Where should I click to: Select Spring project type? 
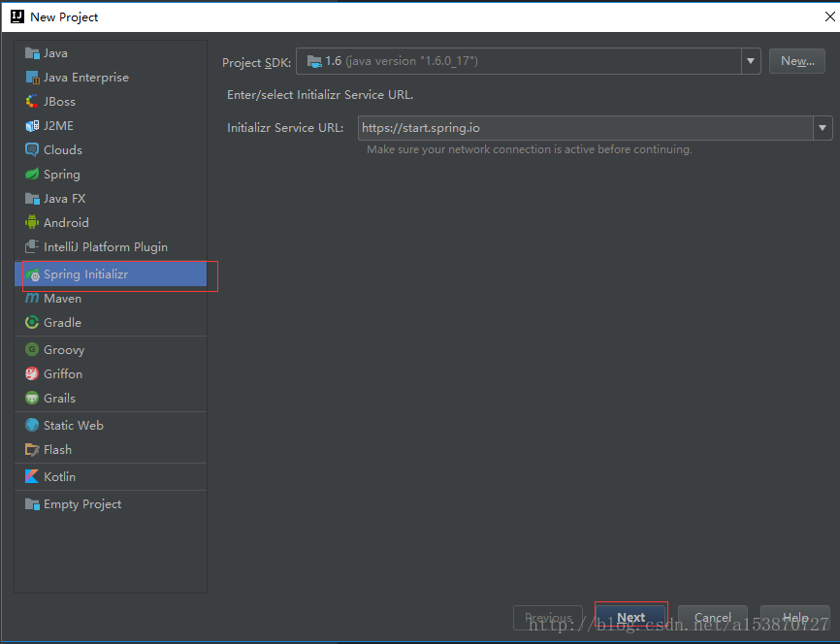[111, 175]
